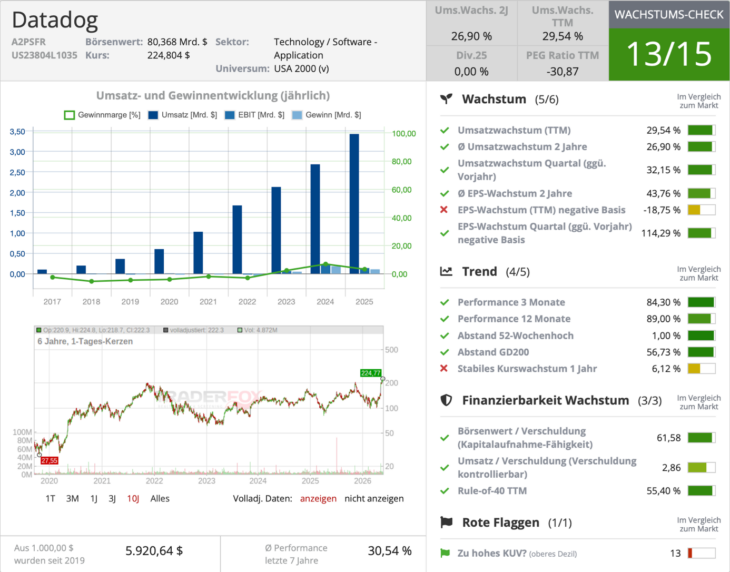Viewport: 730px width, 572px height.
Task: Click the green flag beside Zu hohes KUV
Action: coord(445,553)
